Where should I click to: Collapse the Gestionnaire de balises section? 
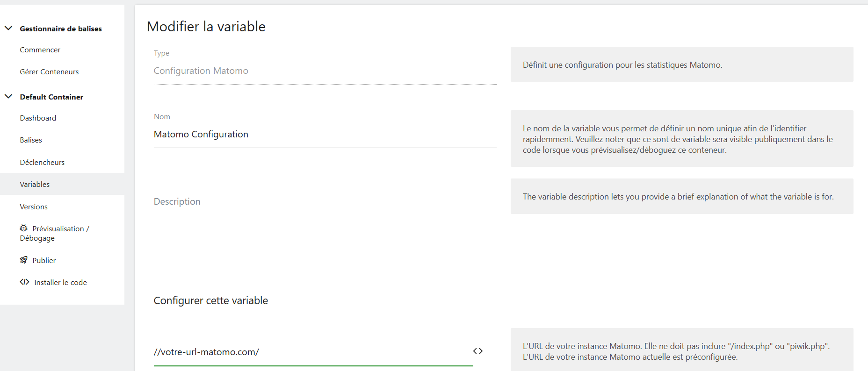coord(8,28)
